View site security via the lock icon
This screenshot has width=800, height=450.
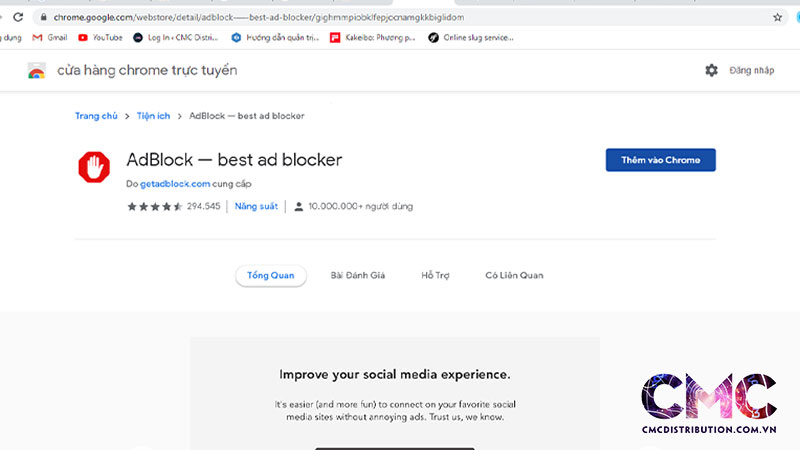click(43, 17)
